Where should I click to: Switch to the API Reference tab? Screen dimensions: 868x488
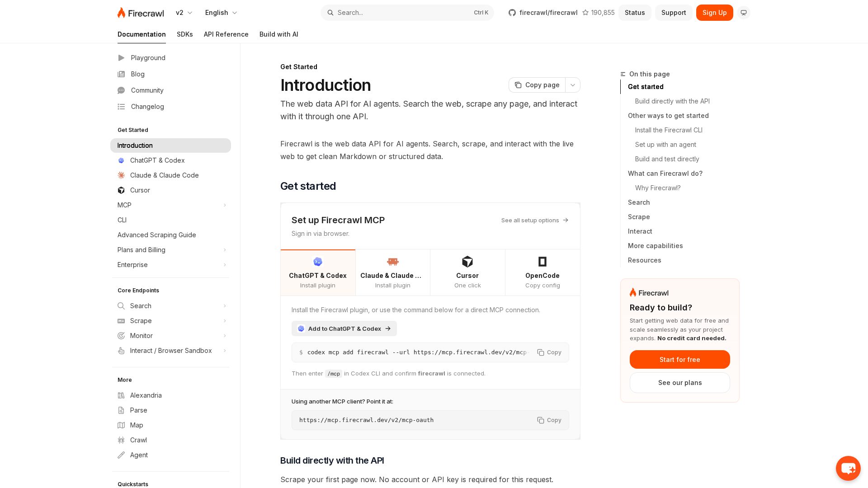pyautogui.click(x=226, y=34)
